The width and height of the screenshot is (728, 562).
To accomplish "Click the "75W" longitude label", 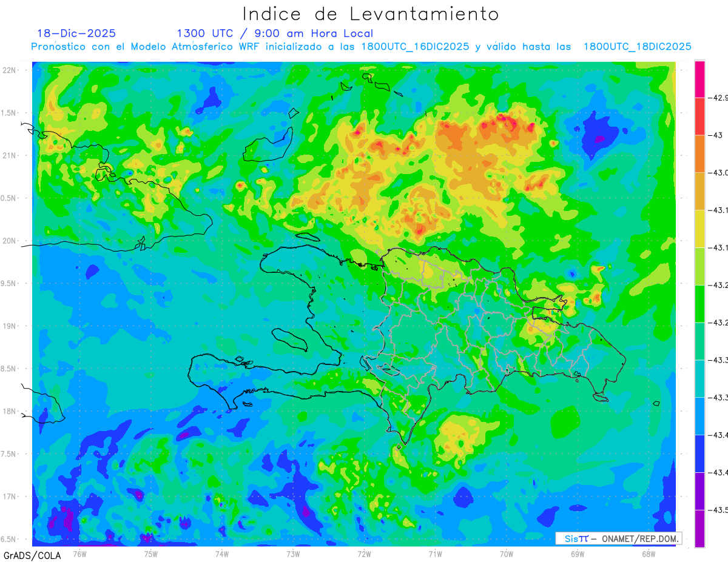I will click(x=151, y=554).
